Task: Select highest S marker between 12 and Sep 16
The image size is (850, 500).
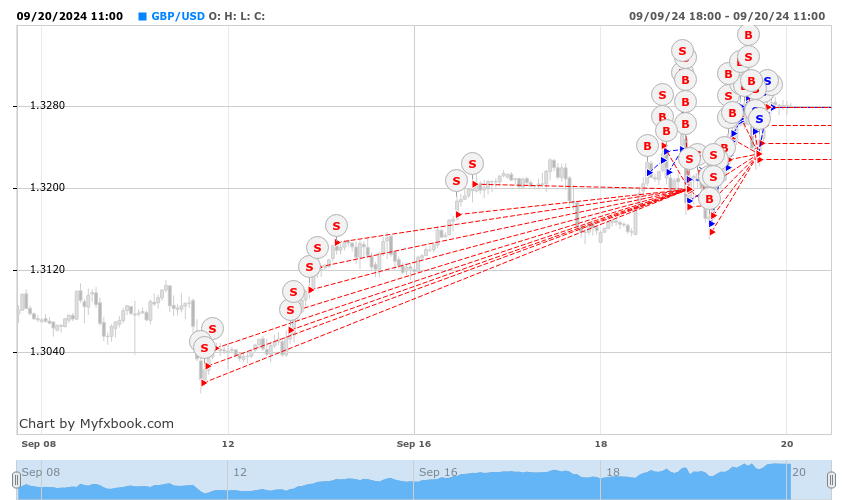Action: tap(336, 226)
